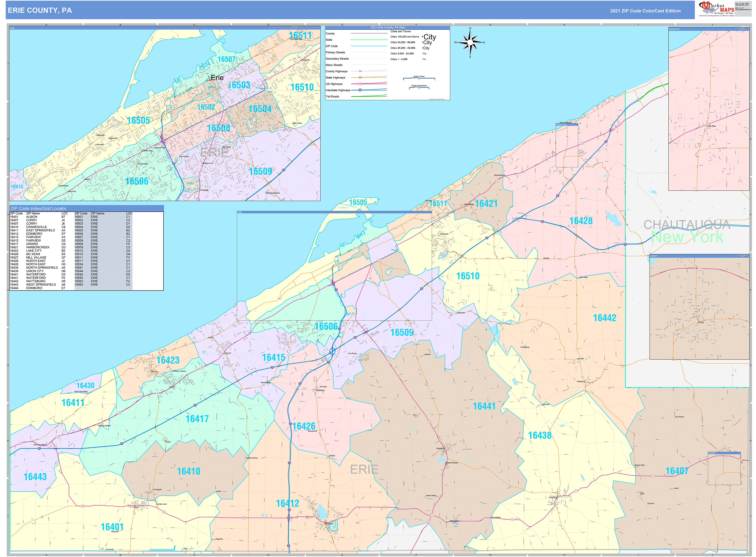Click the compass rose icon
The height and width of the screenshot is (557, 756).
point(470,42)
